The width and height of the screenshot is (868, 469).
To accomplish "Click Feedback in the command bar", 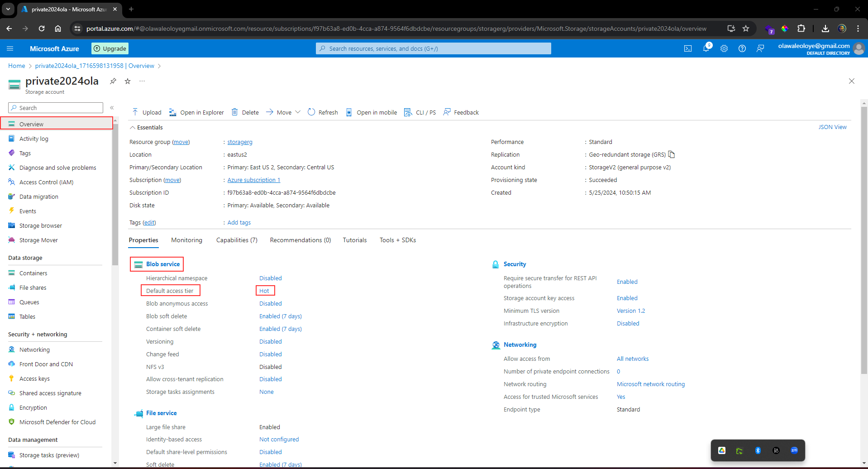I will [x=461, y=112].
